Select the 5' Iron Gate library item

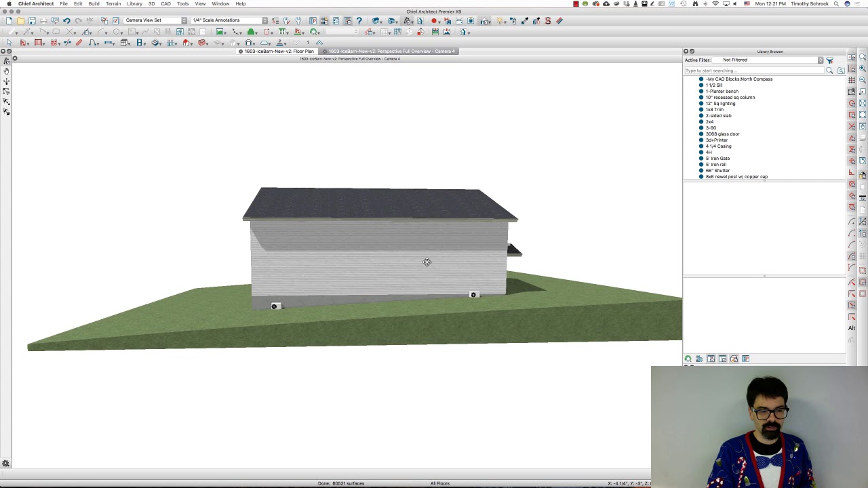point(717,159)
